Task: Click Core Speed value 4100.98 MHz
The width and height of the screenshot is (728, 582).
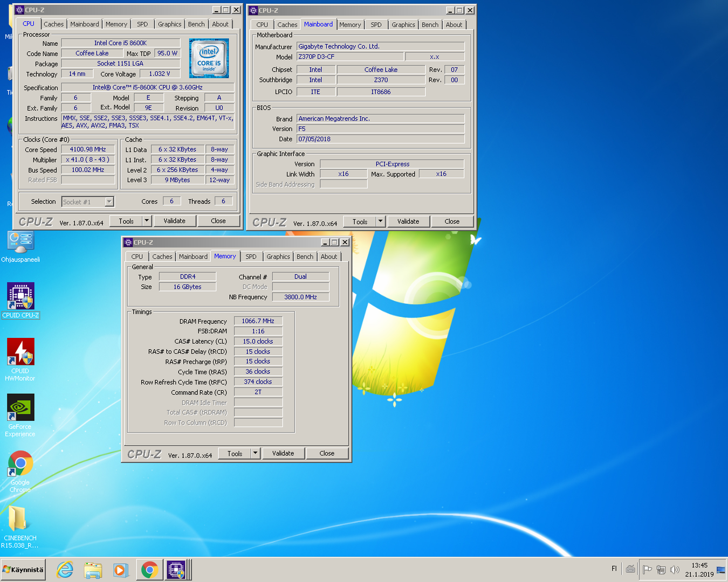Action: tap(88, 149)
